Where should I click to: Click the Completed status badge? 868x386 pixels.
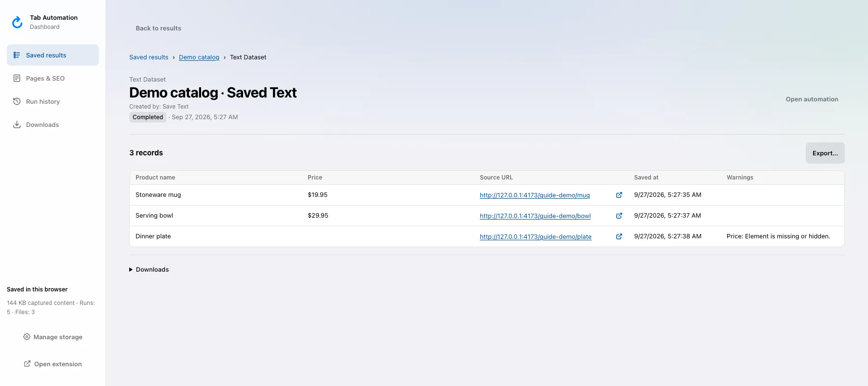click(148, 117)
